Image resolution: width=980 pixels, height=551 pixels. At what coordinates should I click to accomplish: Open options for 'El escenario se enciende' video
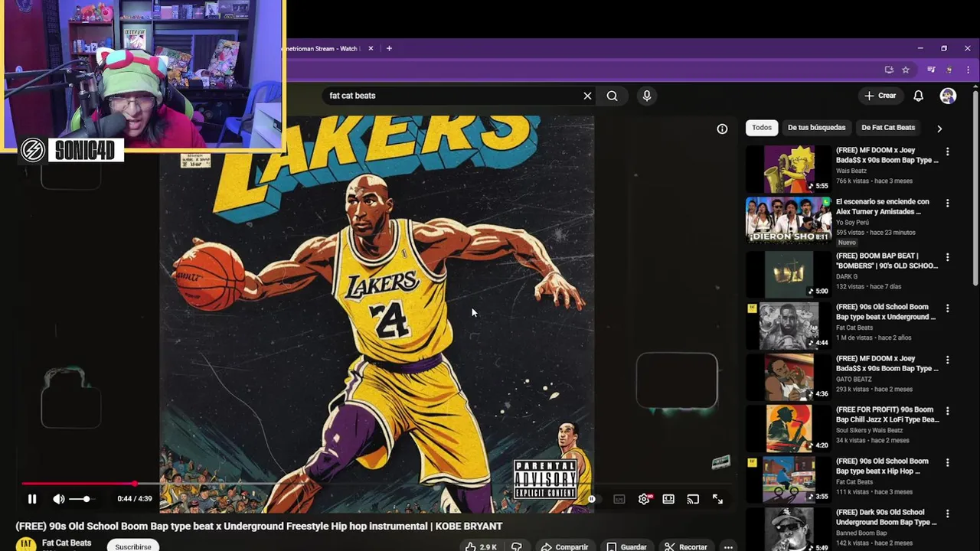[x=947, y=203]
